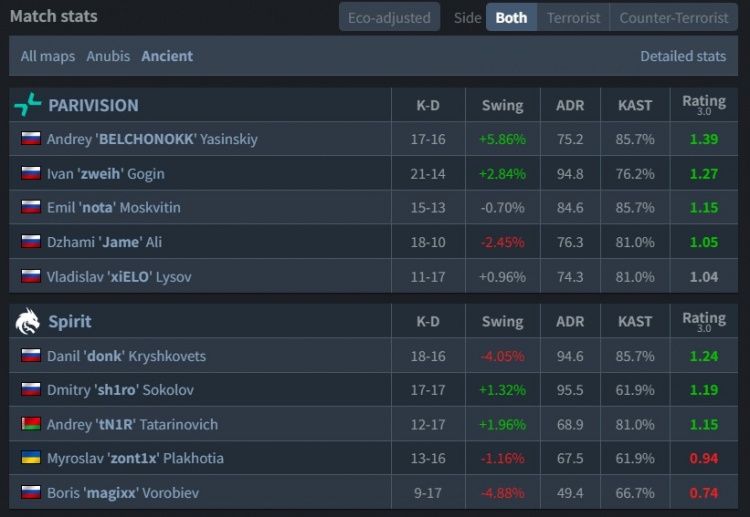The height and width of the screenshot is (517, 750).
Task: Click the Russian flag beside Jame
Action: point(31,242)
